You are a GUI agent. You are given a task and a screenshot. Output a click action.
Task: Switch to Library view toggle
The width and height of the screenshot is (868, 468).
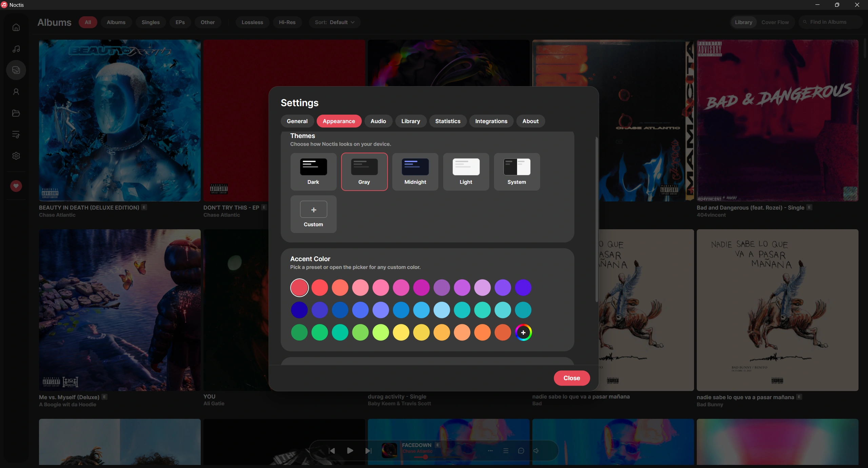(x=744, y=22)
